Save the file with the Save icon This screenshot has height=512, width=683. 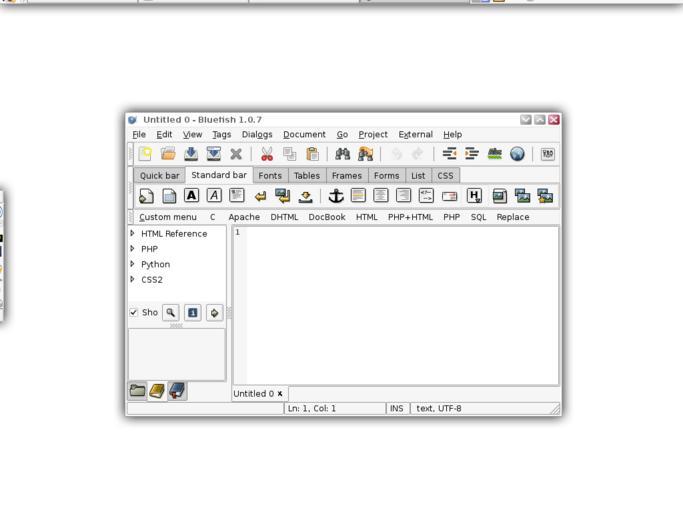point(191,154)
